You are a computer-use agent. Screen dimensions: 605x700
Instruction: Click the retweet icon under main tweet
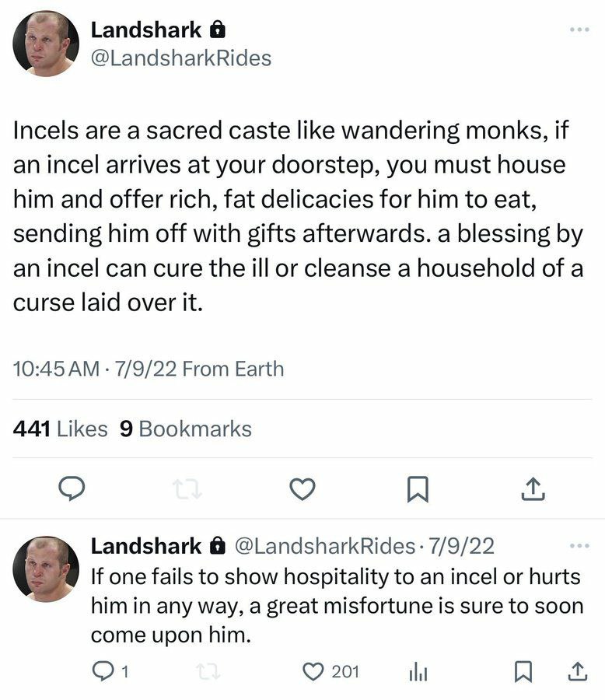pyautogui.click(x=187, y=488)
